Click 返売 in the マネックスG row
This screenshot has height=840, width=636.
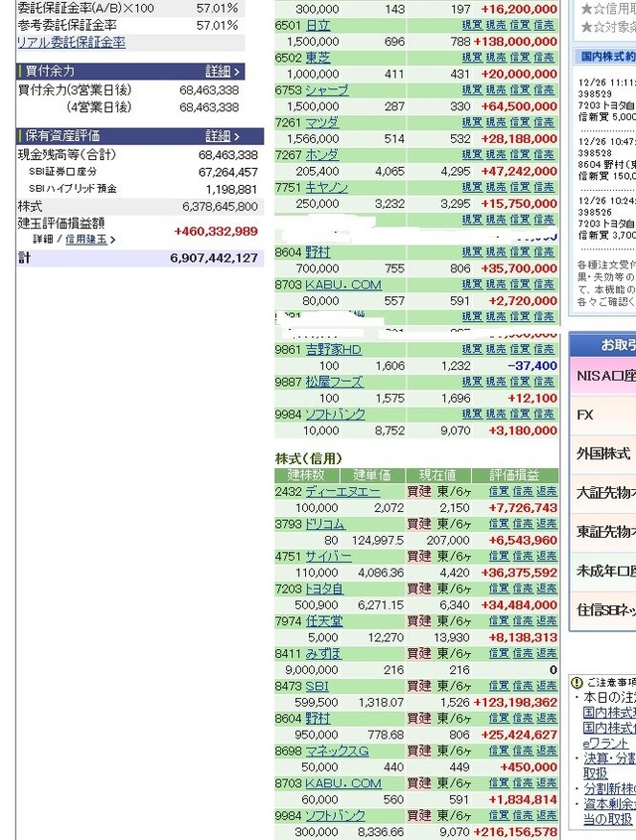point(547,752)
